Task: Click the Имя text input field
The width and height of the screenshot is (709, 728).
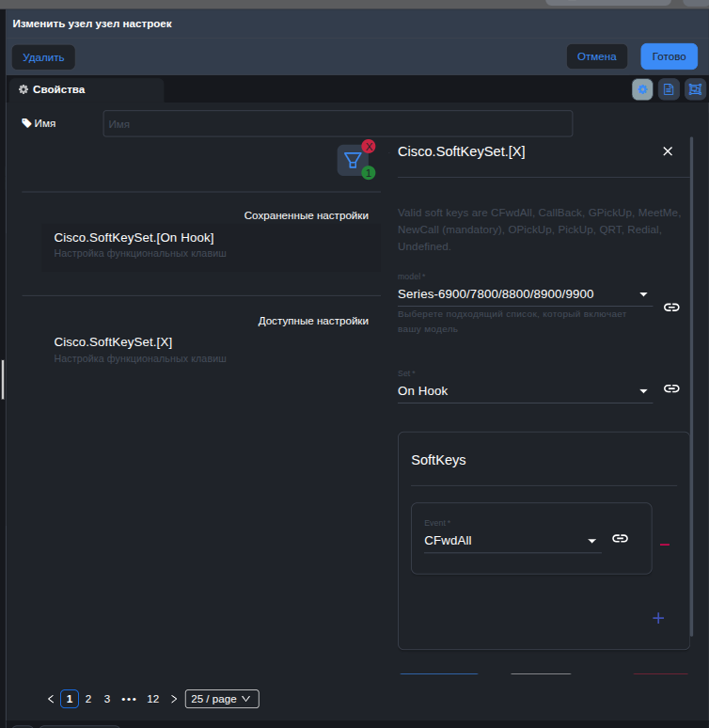Action: [x=337, y=124]
